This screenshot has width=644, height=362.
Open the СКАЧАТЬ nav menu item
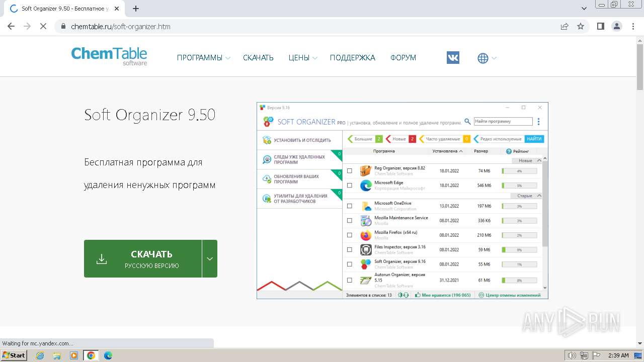click(x=258, y=58)
